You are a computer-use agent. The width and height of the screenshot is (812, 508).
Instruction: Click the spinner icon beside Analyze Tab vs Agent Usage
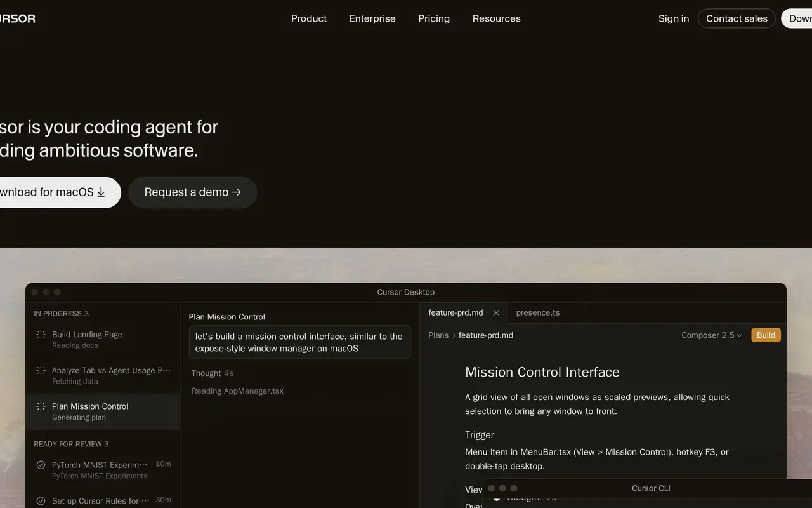point(41,370)
